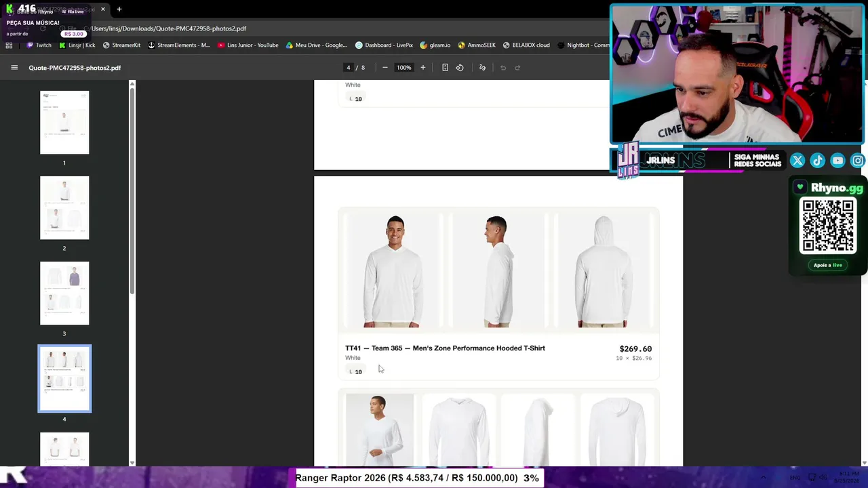
Task: Click the sidebar scroll-up arrow
Action: 132,84
